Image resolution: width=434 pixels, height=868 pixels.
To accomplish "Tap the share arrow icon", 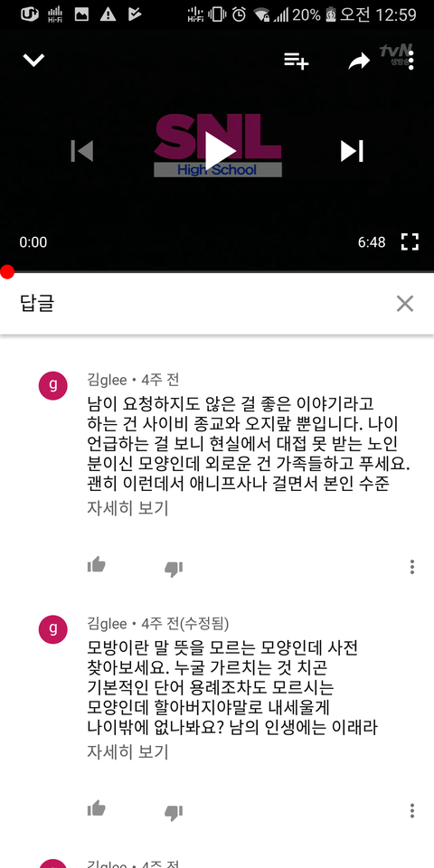I will pos(359,61).
